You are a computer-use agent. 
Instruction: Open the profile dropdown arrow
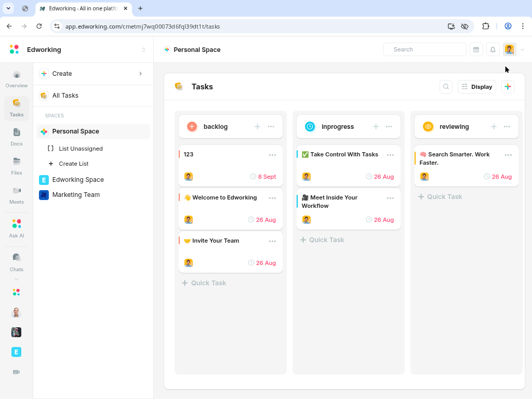point(523,50)
